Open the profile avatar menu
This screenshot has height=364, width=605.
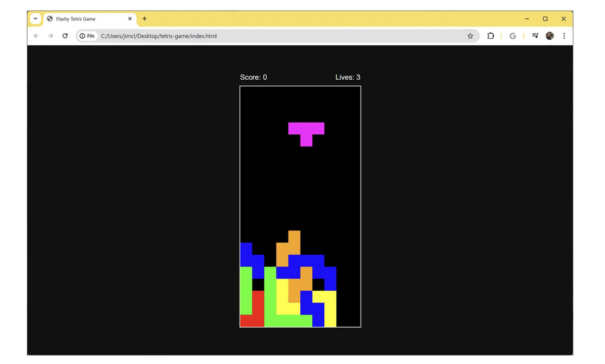tap(549, 36)
